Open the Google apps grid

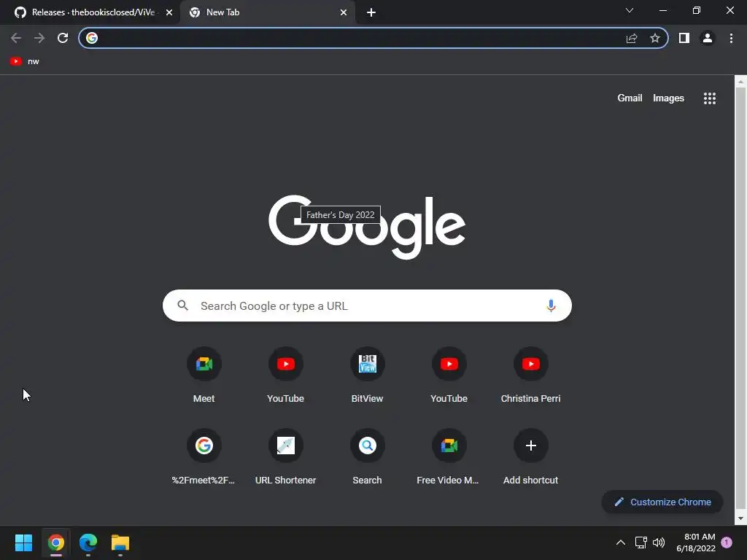coord(710,98)
